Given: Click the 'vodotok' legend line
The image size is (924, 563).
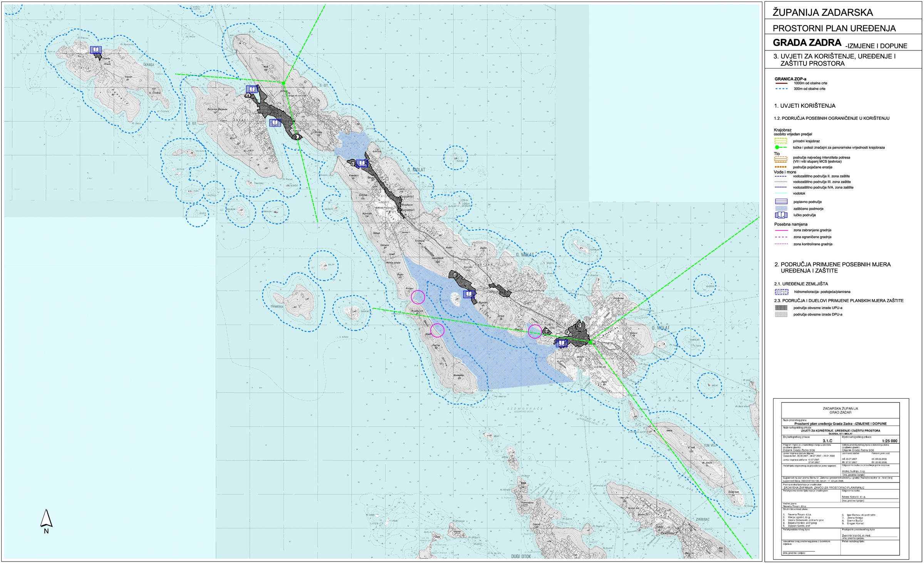Looking at the screenshot, I should pyautogui.click(x=781, y=193).
